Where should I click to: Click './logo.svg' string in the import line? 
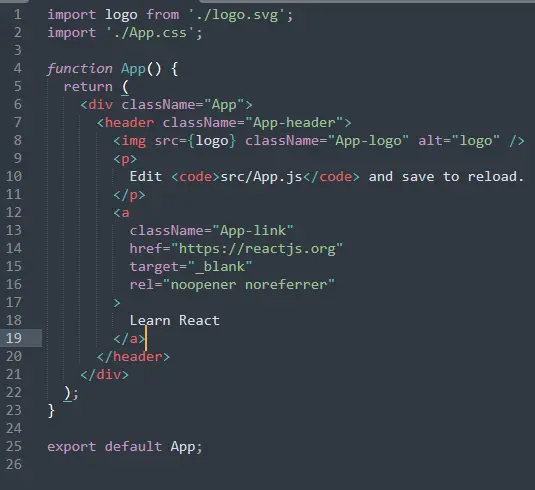236,15
